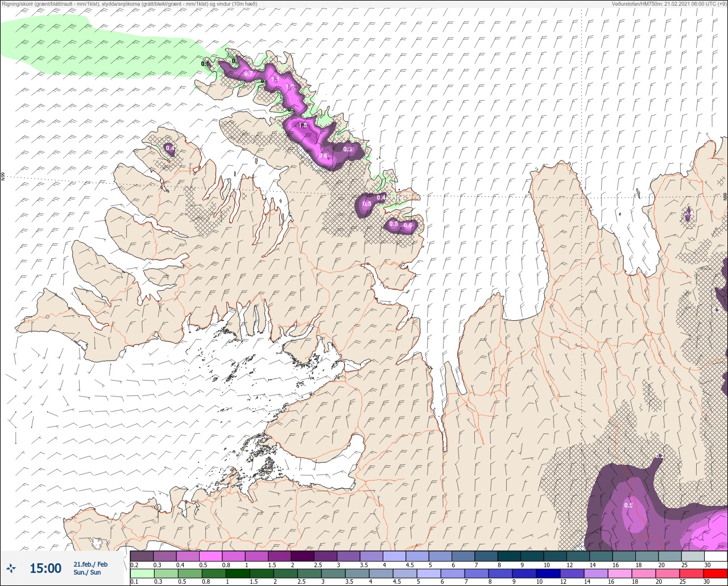
Task: Click lower legend swatch between 0.5 and 0.8
Action: (190, 573)
